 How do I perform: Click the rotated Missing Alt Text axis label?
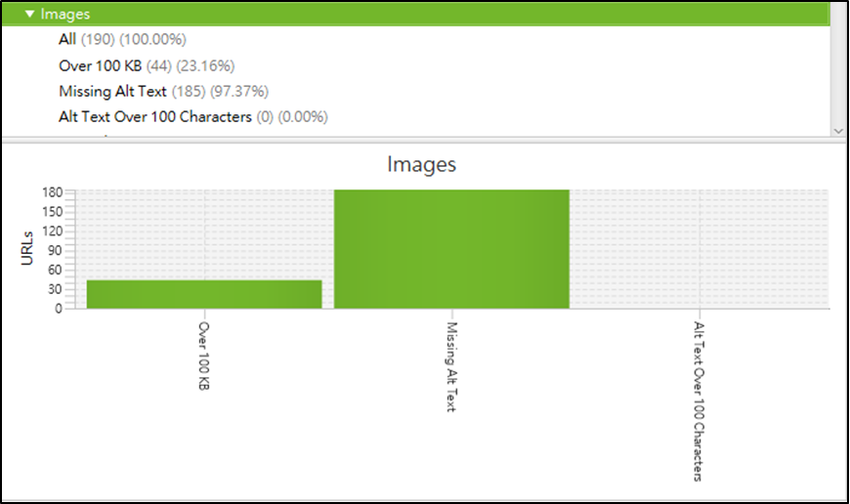click(451, 367)
